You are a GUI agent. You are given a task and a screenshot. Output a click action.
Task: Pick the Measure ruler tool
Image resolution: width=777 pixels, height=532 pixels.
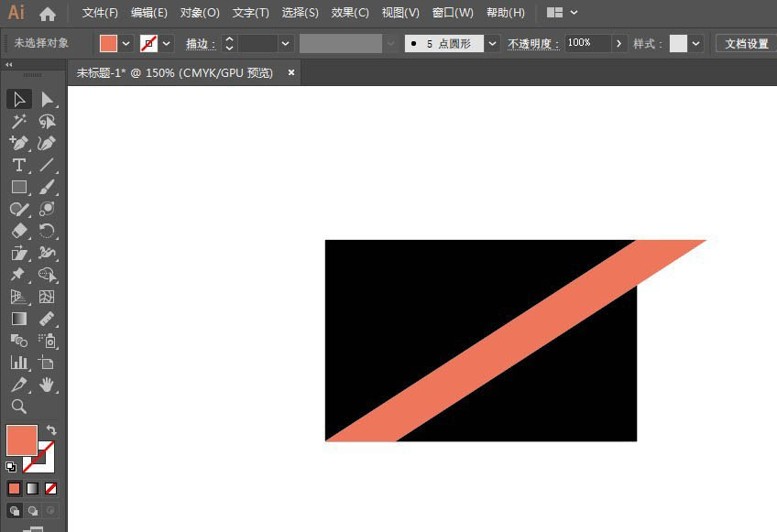coord(47,319)
